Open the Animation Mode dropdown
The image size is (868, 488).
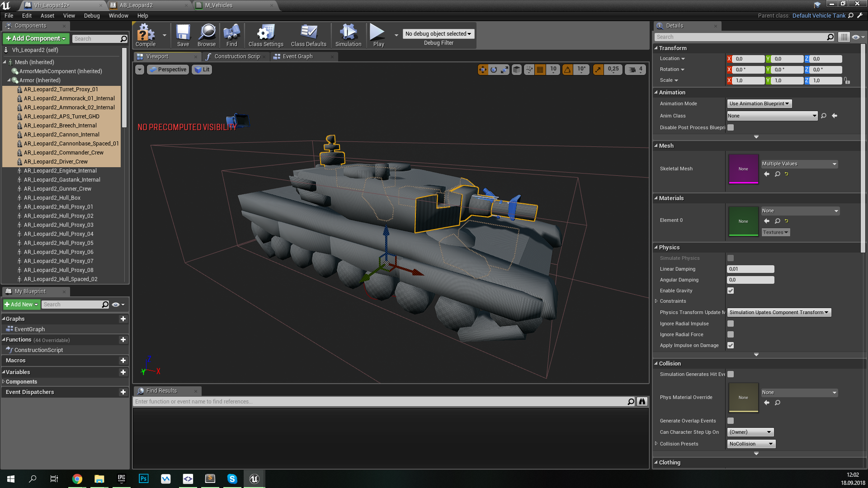[759, 103]
